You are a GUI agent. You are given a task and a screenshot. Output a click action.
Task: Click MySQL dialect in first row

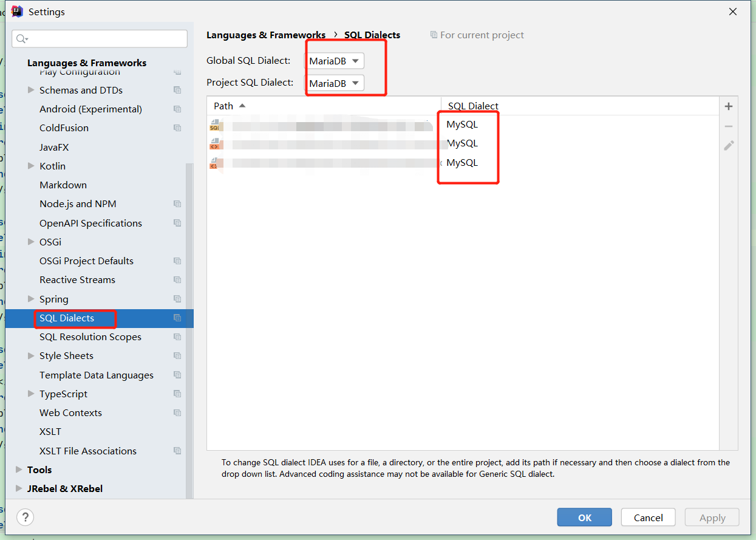point(462,125)
